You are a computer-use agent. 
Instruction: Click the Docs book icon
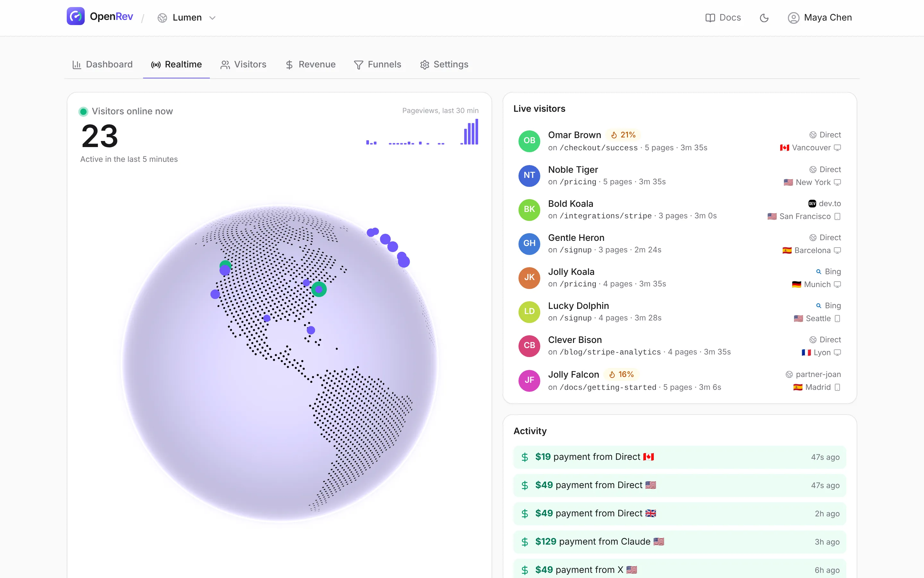tap(710, 18)
